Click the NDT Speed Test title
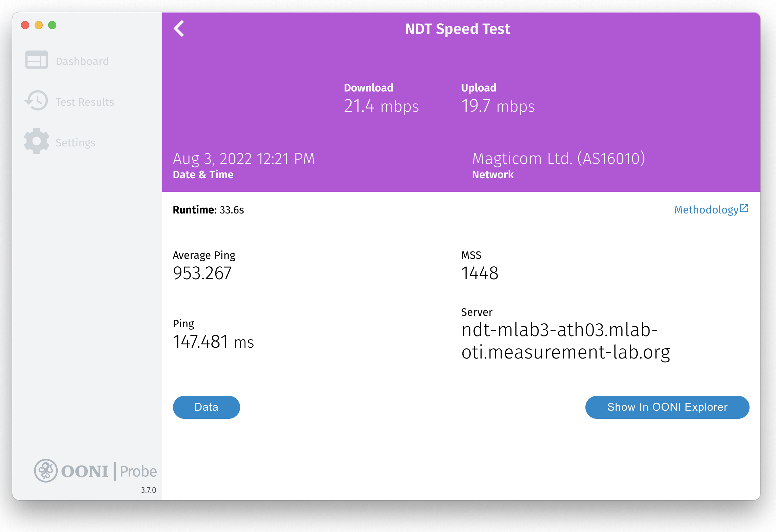This screenshot has height=532, width=776. tap(457, 29)
